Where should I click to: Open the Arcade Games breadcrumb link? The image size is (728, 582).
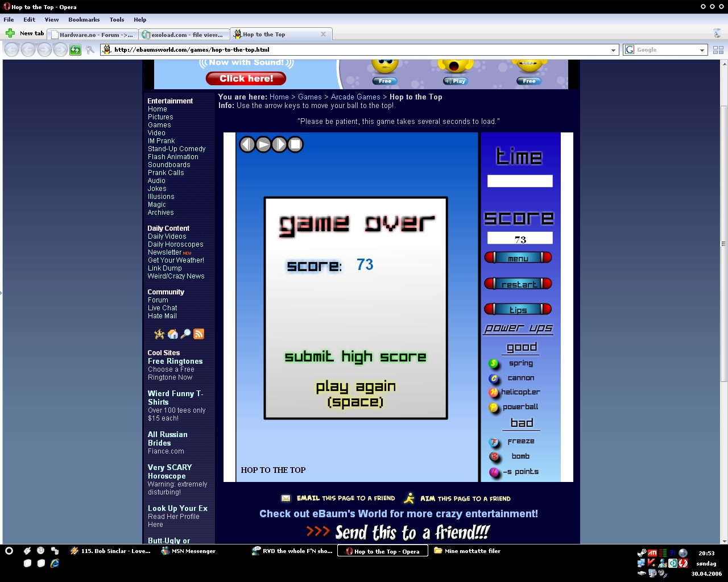pos(355,97)
